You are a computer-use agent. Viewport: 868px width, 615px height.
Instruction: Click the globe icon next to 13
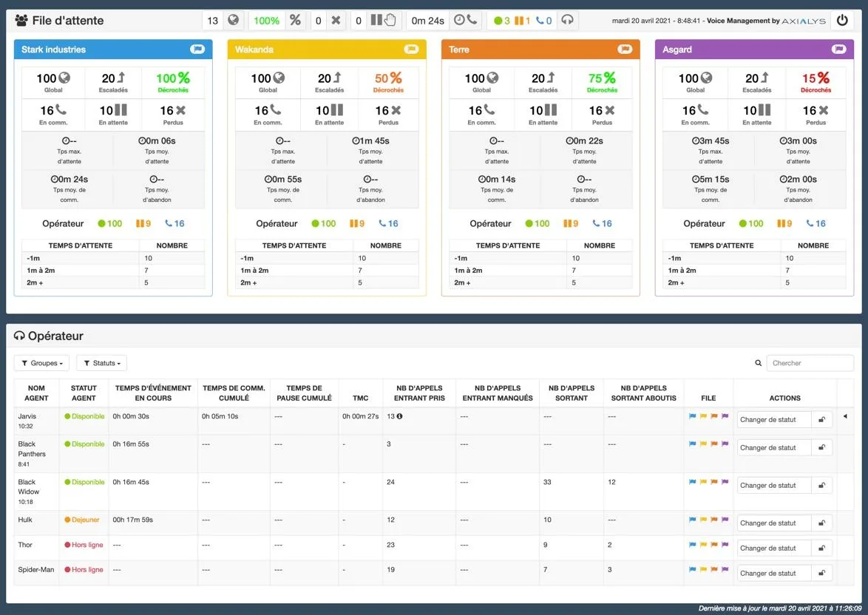(234, 20)
